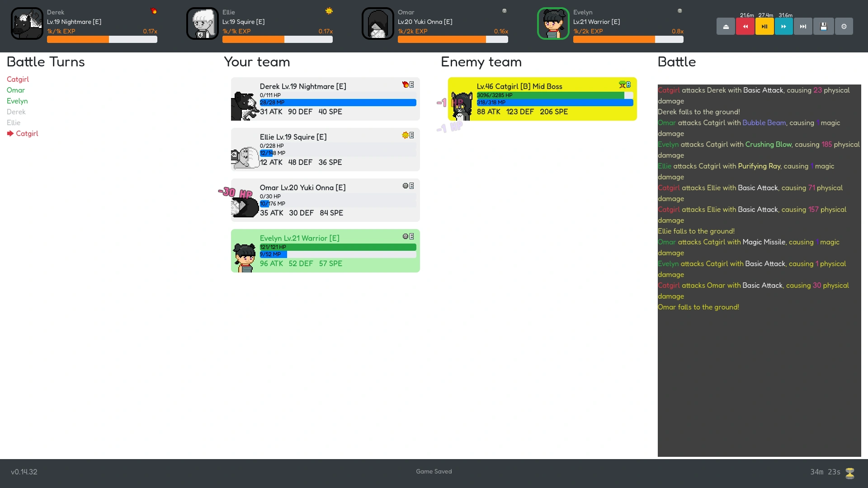Select Evelyn's Warrior portrait in header
The width and height of the screenshot is (868, 488).
(553, 23)
